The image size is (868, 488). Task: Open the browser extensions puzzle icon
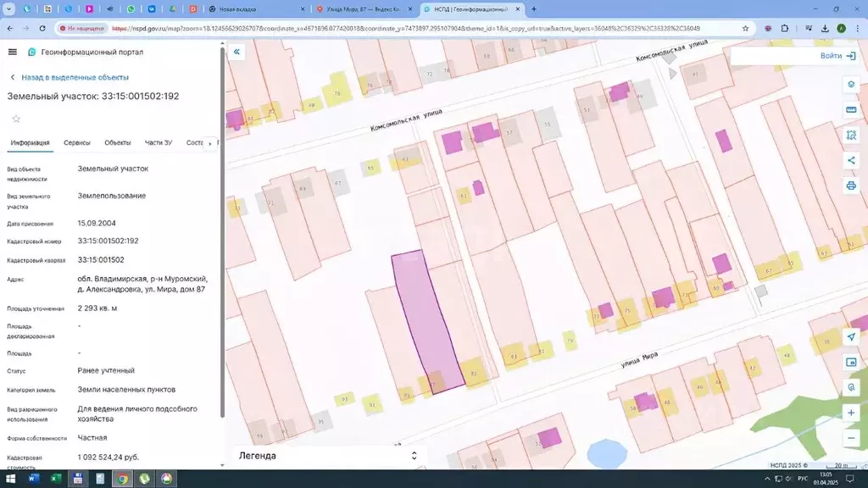784,28
